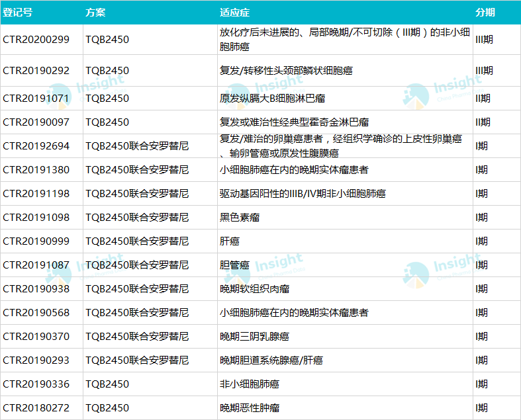521x420 pixels.
Task: Click TQB2450联合安罗替尼 in the CTR20192694 row
Action: point(137,146)
